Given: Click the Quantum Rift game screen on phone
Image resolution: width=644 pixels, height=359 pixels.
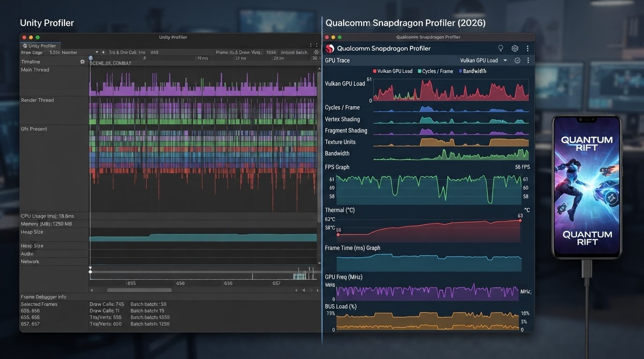Looking at the screenshot, I should [x=587, y=186].
